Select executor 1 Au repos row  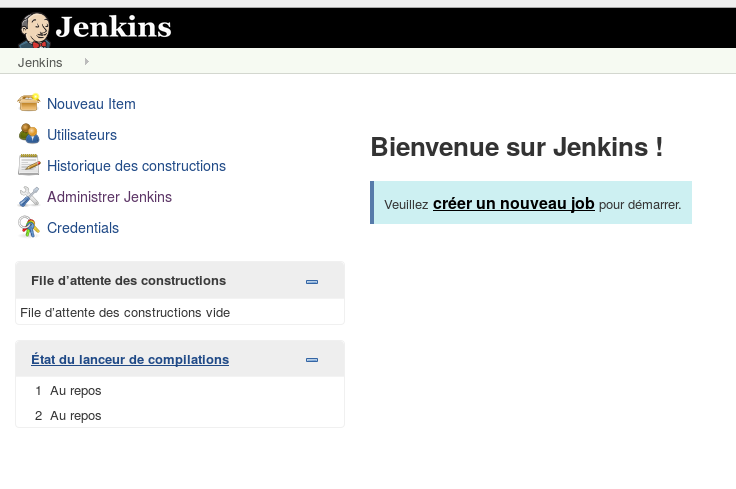tap(180, 390)
